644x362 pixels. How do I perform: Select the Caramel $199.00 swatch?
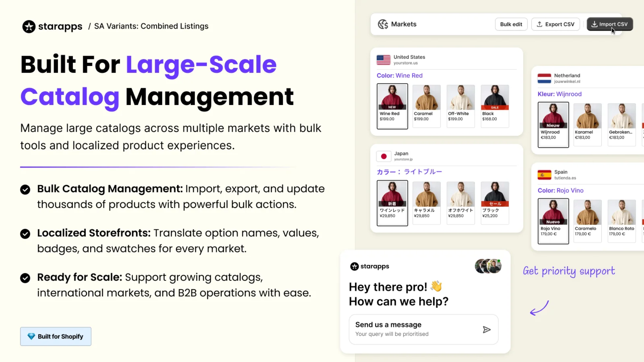click(426, 106)
